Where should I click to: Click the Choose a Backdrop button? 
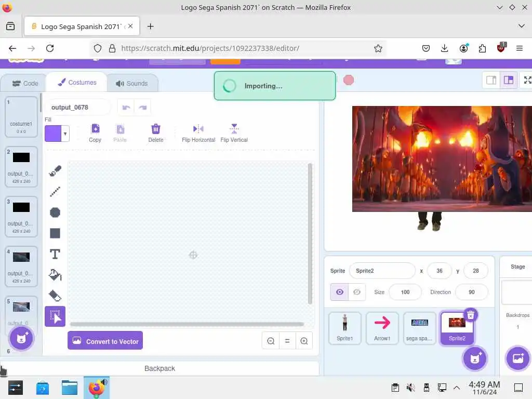518,358
